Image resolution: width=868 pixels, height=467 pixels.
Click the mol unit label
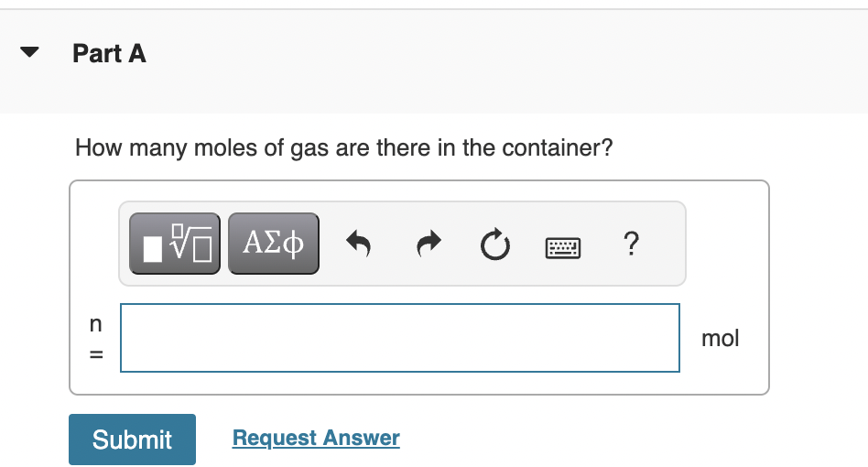pyautogui.click(x=721, y=338)
